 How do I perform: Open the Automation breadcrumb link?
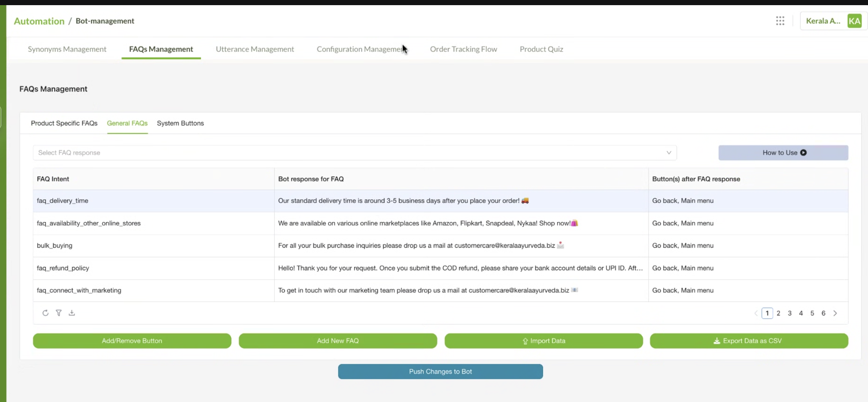click(39, 21)
